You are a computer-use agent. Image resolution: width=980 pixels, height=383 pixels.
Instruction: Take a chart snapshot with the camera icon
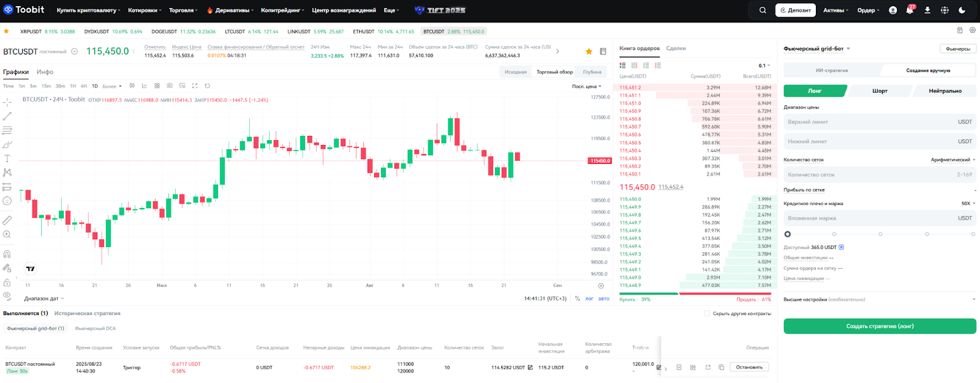tap(170, 86)
